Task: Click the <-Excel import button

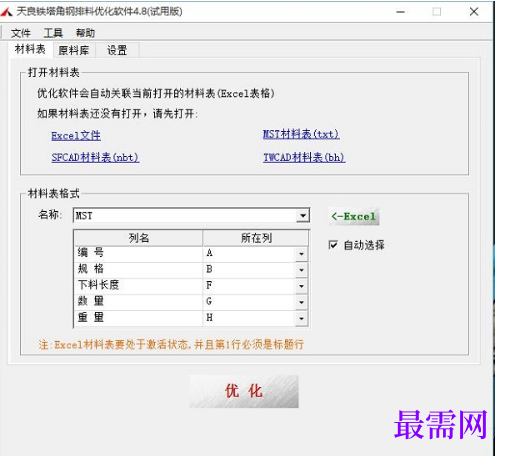Action: click(x=354, y=217)
